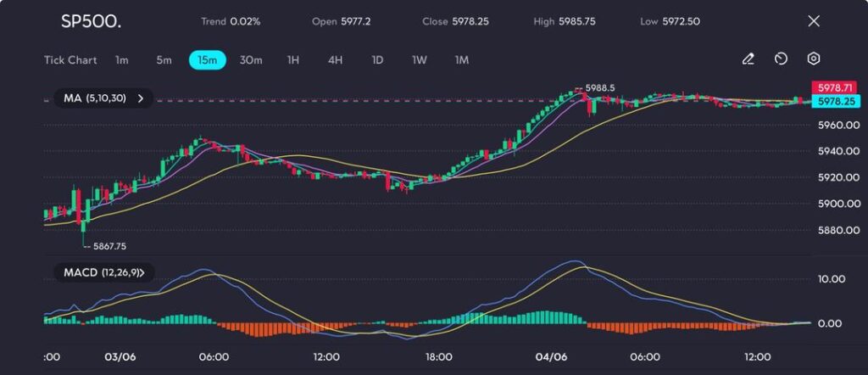Screen dimensions: 868x375
Task: Switch chart to 30m interval
Action: 251,60
